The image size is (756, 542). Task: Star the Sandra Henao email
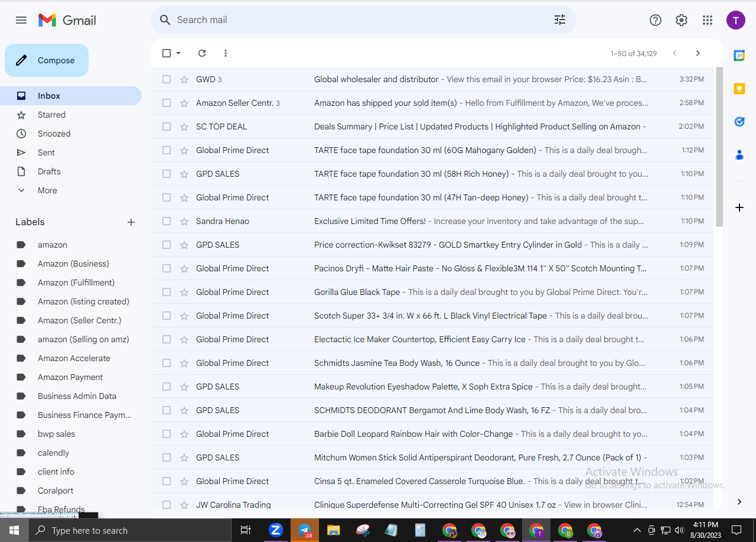[x=184, y=221]
